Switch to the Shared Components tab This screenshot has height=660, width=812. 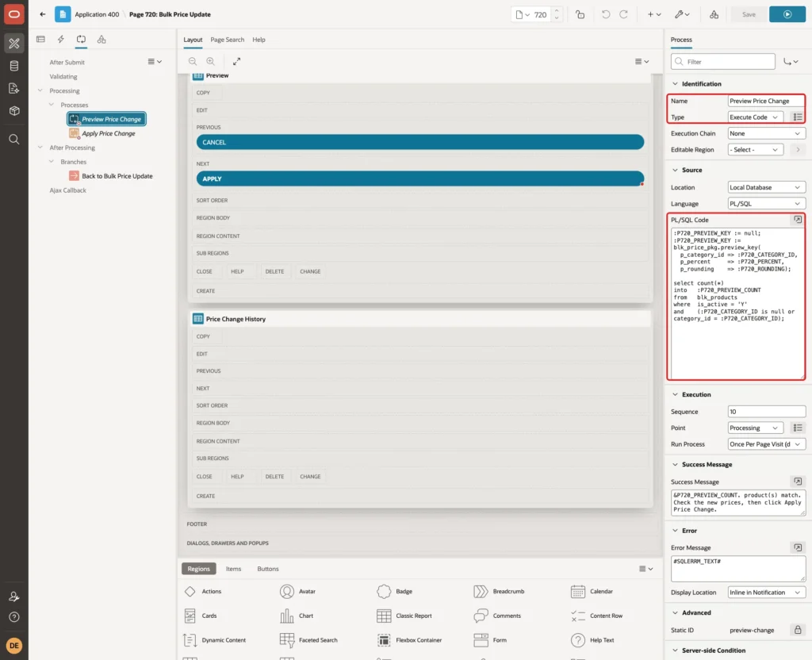click(101, 40)
